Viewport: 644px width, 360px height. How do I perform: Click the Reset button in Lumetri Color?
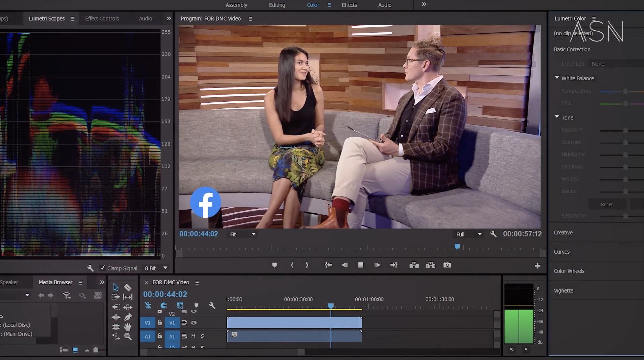pyautogui.click(x=607, y=204)
